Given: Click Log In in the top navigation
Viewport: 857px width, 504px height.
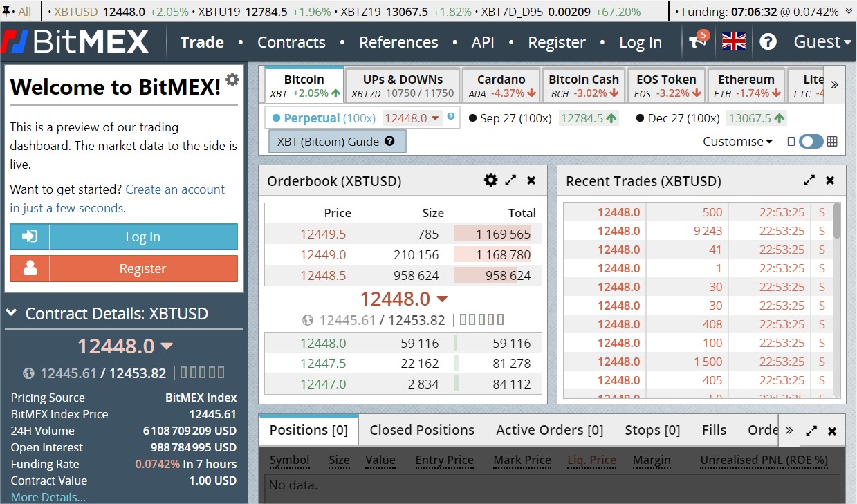Looking at the screenshot, I should click(641, 42).
